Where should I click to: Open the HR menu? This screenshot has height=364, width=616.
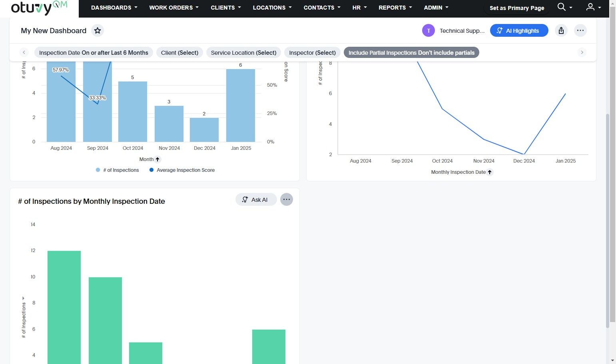click(x=359, y=8)
